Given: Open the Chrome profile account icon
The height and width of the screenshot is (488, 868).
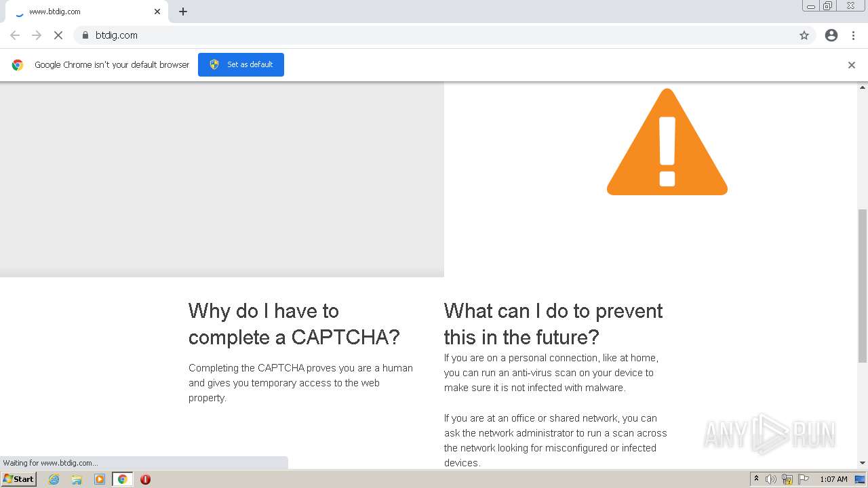Looking at the screenshot, I should [x=831, y=35].
